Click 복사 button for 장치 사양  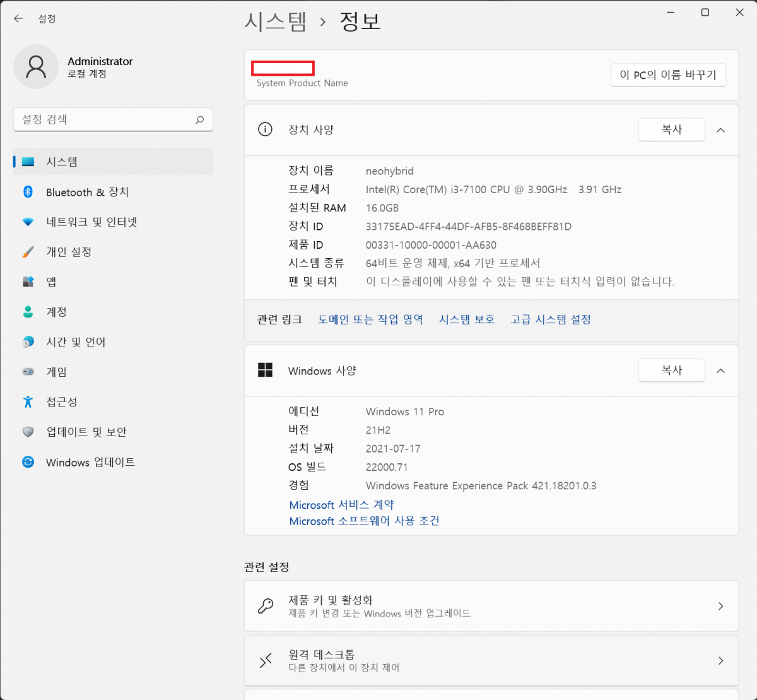[671, 129]
